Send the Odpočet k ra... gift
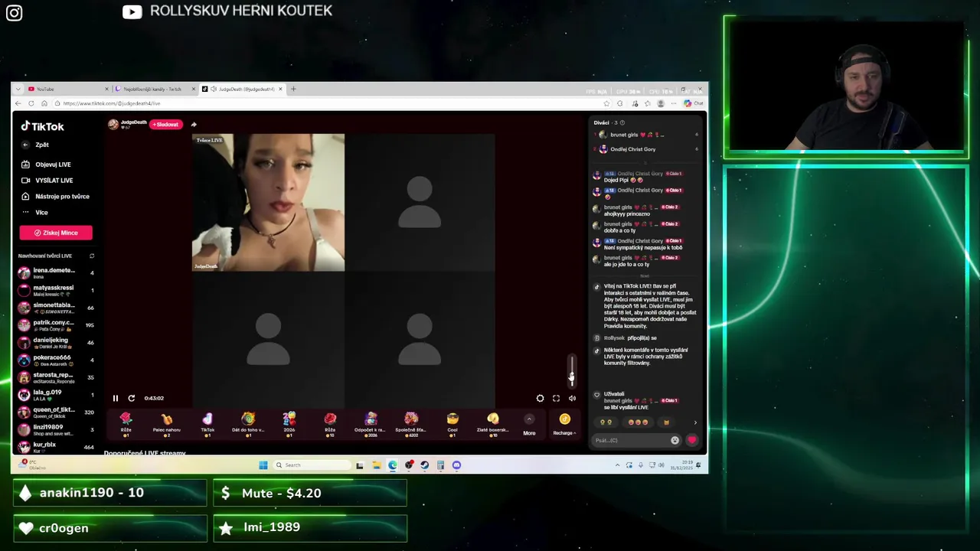The image size is (980, 551). click(371, 423)
